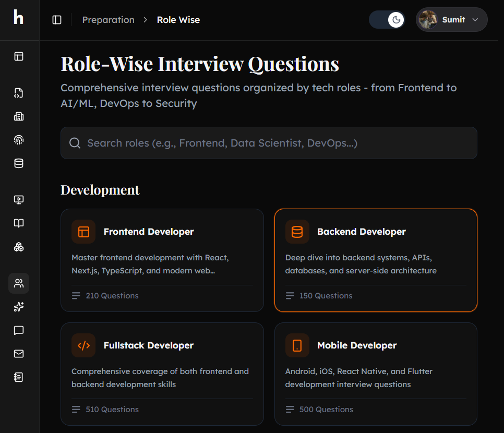Open the database icon in the sidebar
Viewport: 504px width, 433px height.
(x=19, y=163)
